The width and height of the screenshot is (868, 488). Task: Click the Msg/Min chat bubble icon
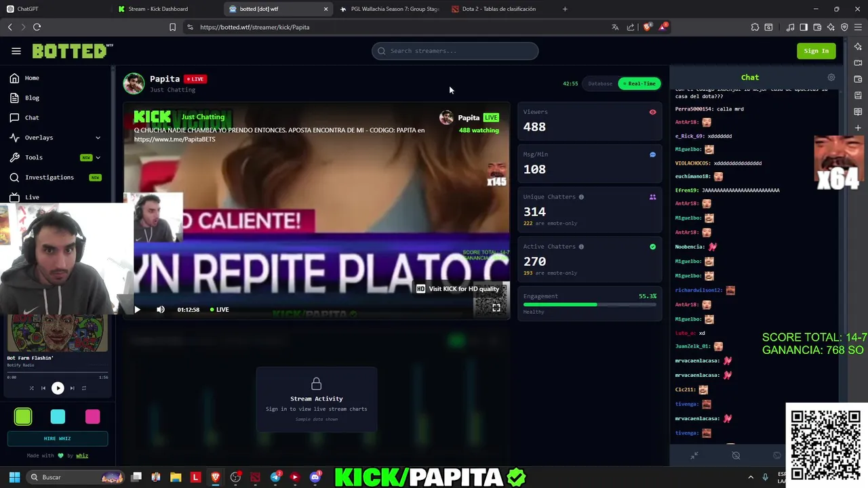(652, 155)
